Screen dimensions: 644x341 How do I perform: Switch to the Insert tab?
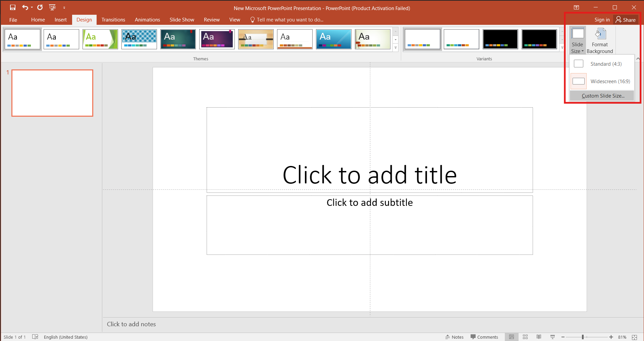61,20
